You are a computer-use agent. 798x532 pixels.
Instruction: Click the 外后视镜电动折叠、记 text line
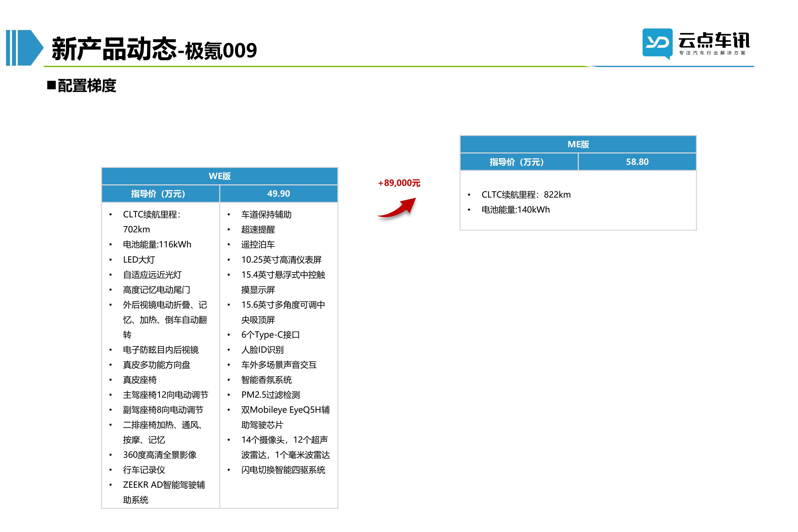(165, 305)
